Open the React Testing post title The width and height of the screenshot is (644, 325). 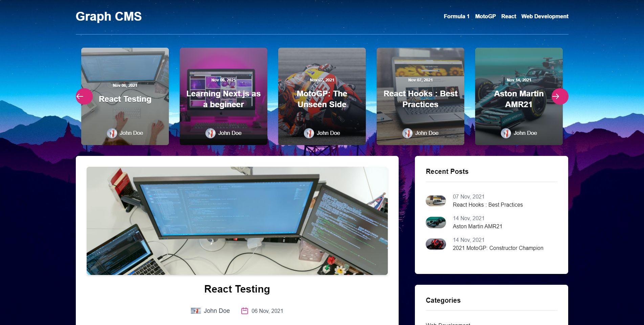coord(237,289)
